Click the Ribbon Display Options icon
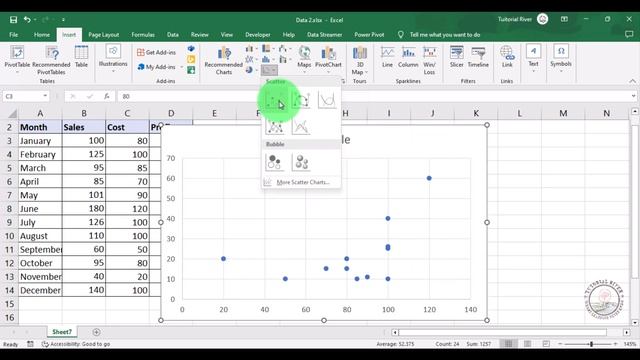The width and height of the screenshot is (640, 360). pyautogui.click(x=564, y=19)
